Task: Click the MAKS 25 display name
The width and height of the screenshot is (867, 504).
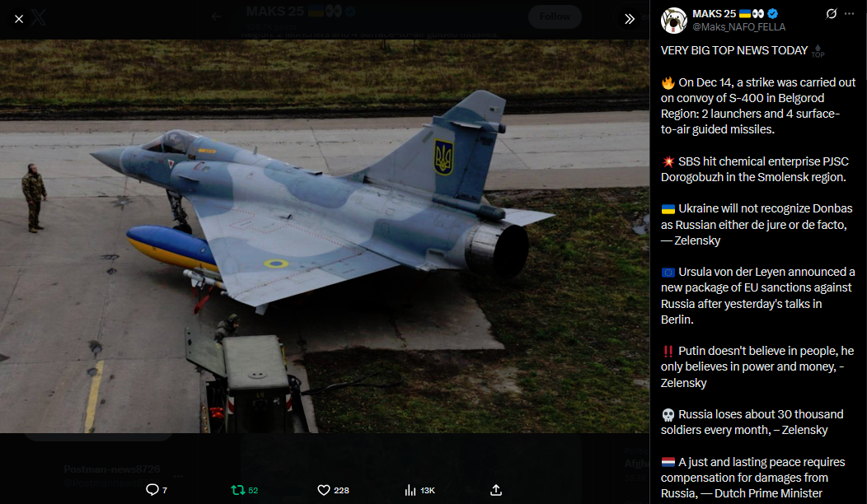Action: (714, 14)
